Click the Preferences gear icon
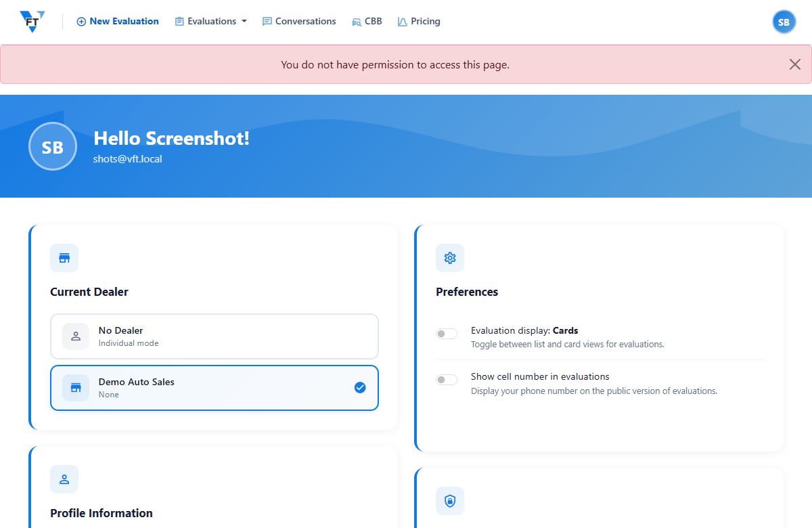The height and width of the screenshot is (528, 812). pyautogui.click(x=450, y=258)
